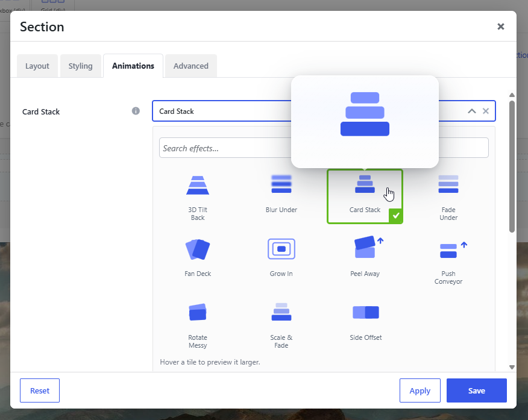Click the 'Hover a tile to preview it larger.' hint
This screenshot has width=528, height=420.
tap(210, 362)
